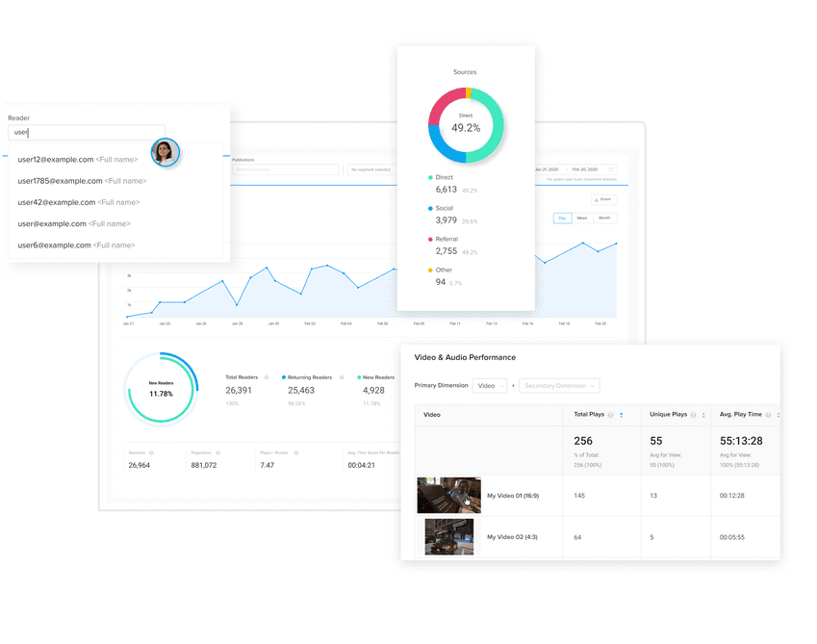Click the info icon beside Pages / Reader
Viewport: 817px width, 644px height.
296,452
